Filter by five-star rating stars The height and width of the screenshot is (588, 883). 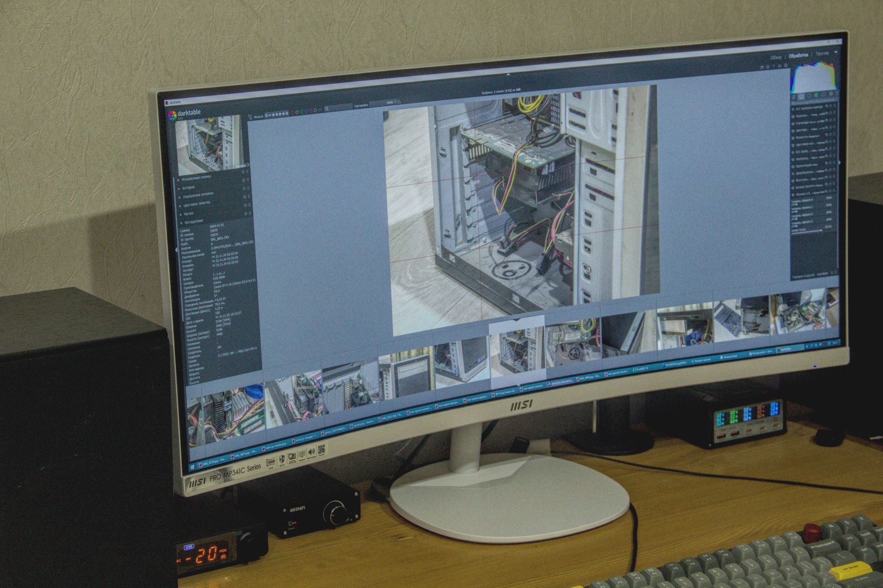click(x=281, y=114)
